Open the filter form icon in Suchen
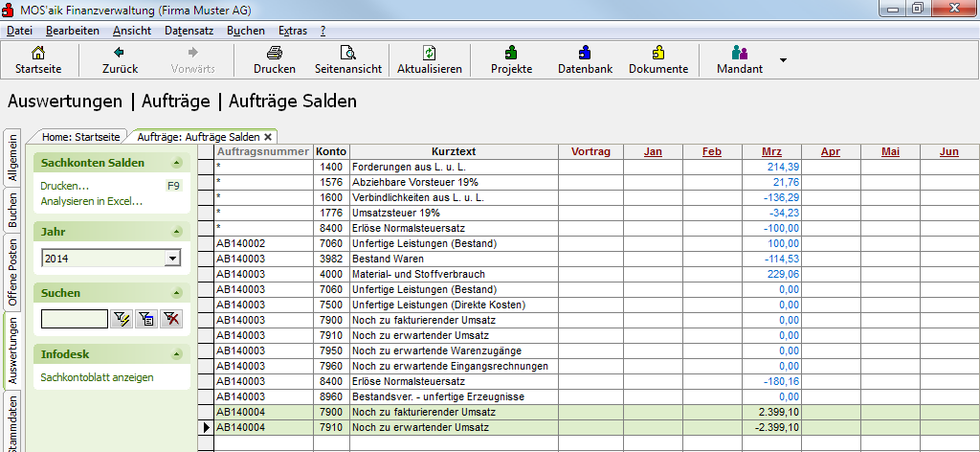Viewport: 980px width, 452px height. (x=145, y=319)
